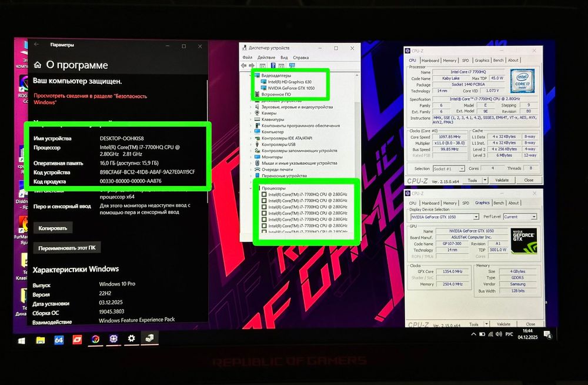The height and width of the screenshot is (385, 588).
Task: Click device name DESKTOP-OOHKIS8
Action: [x=122, y=138]
